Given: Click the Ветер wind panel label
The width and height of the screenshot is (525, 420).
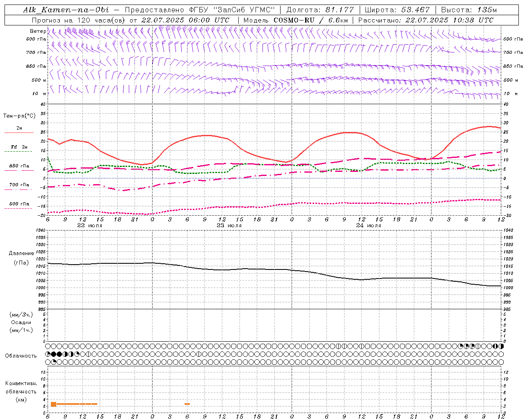Looking at the screenshot, I should pyautogui.click(x=38, y=31).
